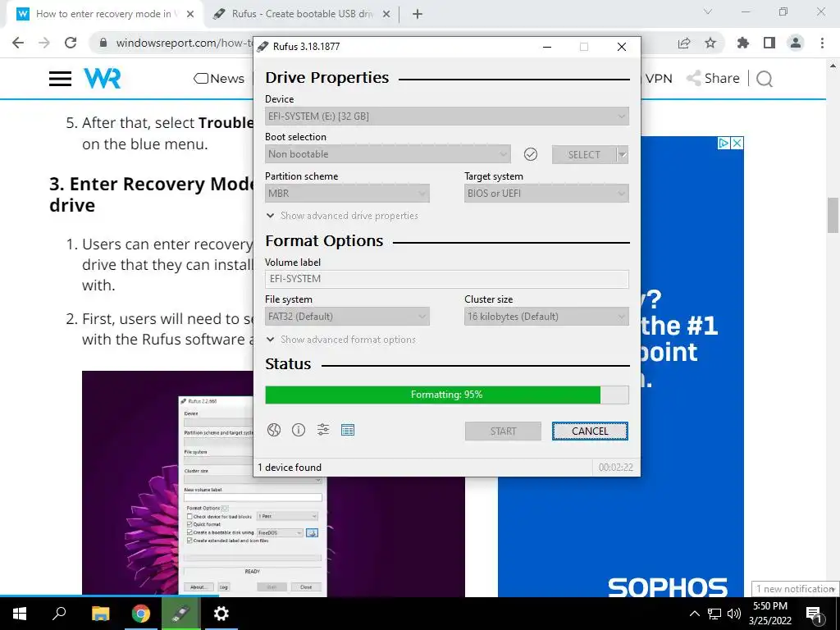Close the first Chrome tab
The height and width of the screenshot is (630, 840).
pyautogui.click(x=190, y=15)
